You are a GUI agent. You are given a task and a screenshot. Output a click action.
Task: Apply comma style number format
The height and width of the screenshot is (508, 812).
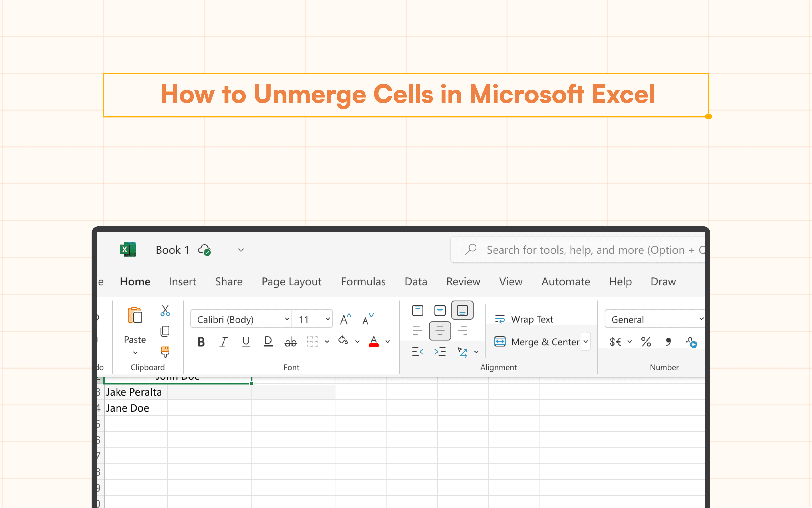click(668, 342)
